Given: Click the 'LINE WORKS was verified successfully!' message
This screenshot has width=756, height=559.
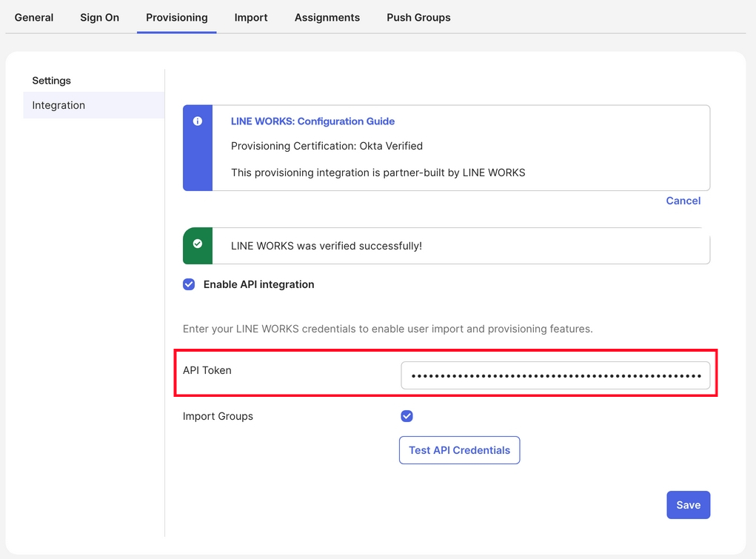Looking at the screenshot, I should [327, 246].
